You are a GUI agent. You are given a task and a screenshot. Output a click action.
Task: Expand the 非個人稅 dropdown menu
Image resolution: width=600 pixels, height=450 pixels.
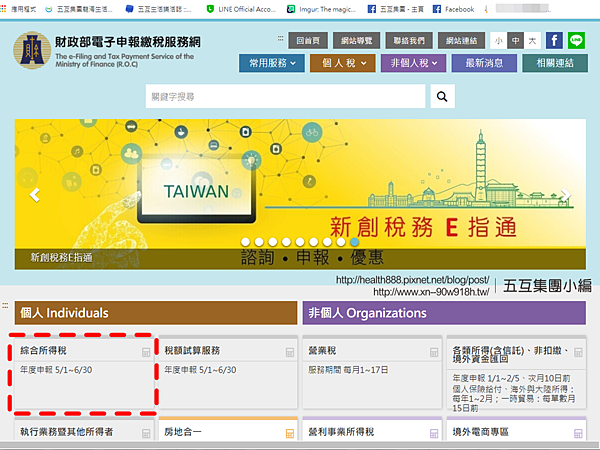[414, 63]
